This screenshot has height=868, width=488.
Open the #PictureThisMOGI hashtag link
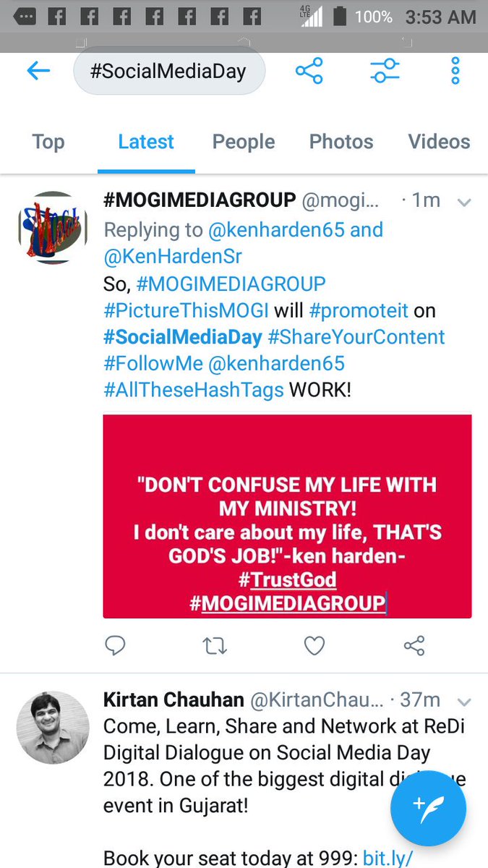coord(187,311)
